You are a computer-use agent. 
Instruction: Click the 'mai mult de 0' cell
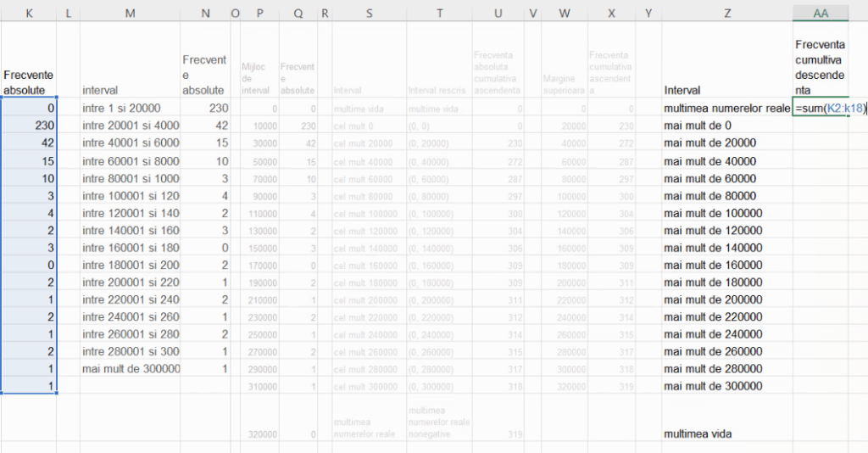point(726,126)
